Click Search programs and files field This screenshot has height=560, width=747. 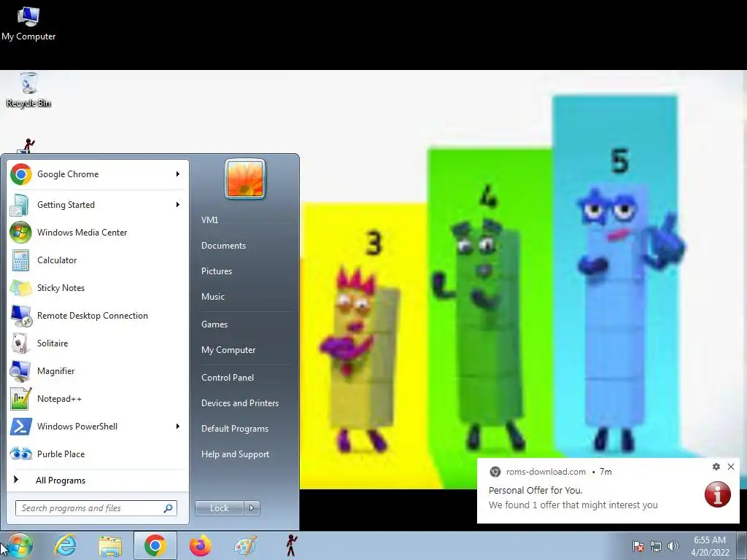96,508
